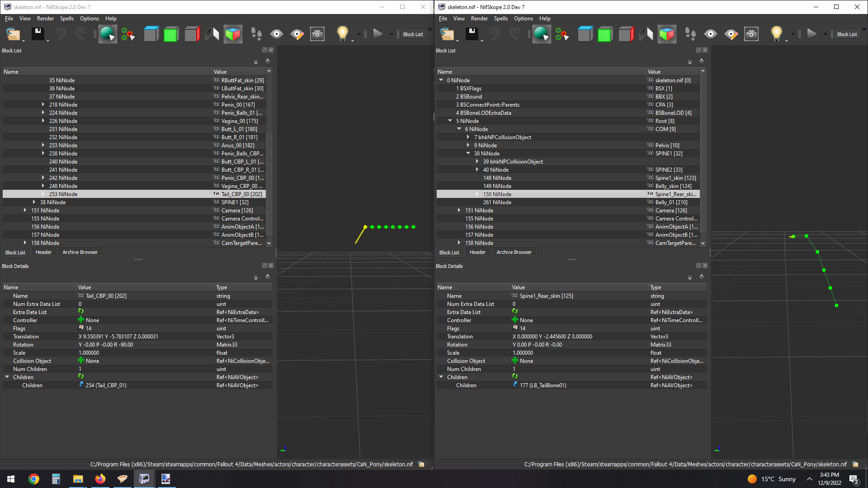
Task: Click the eye-with-pencil icon in left window
Action: [x=297, y=34]
